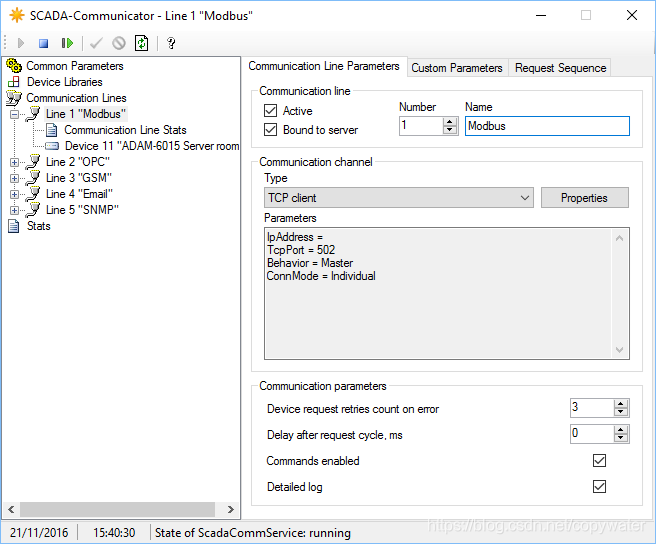Click the horizontal scrollbar thumb of tree panel

[x=118, y=509]
